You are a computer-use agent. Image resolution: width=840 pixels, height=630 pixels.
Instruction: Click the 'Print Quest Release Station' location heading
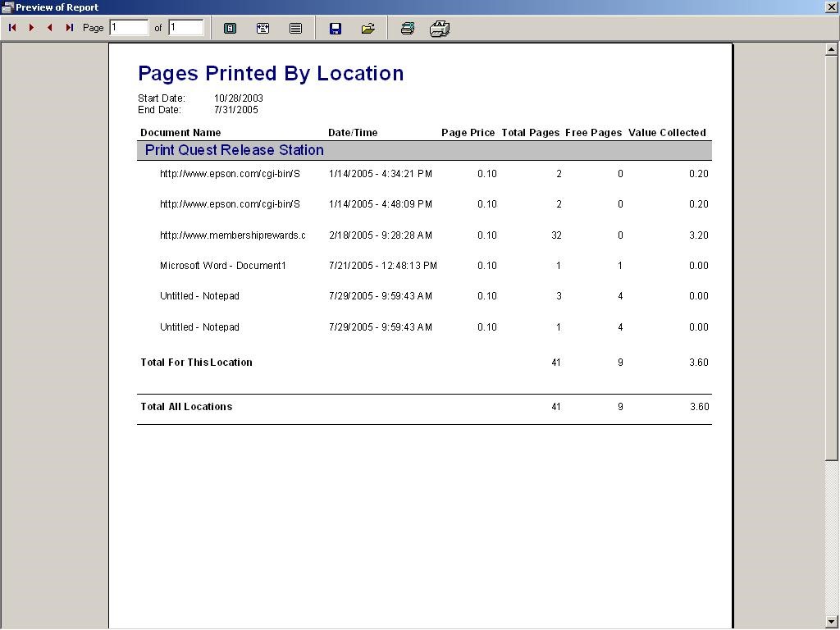click(x=234, y=150)
